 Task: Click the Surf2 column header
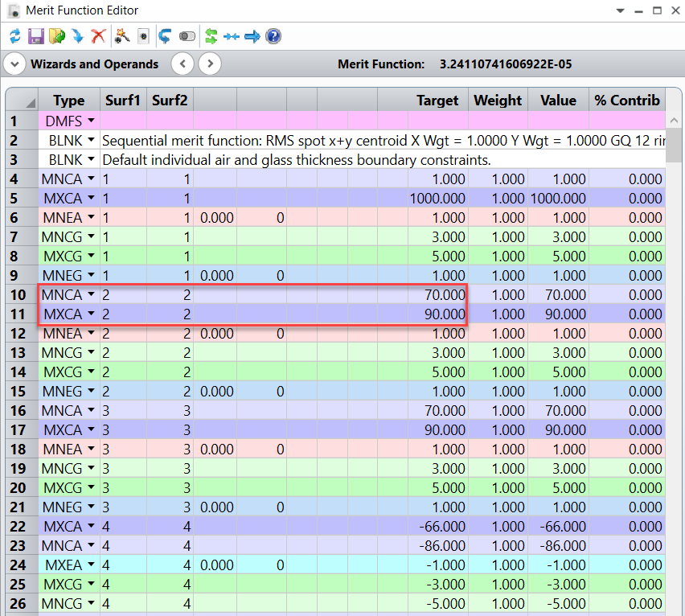tap(170, 101)
